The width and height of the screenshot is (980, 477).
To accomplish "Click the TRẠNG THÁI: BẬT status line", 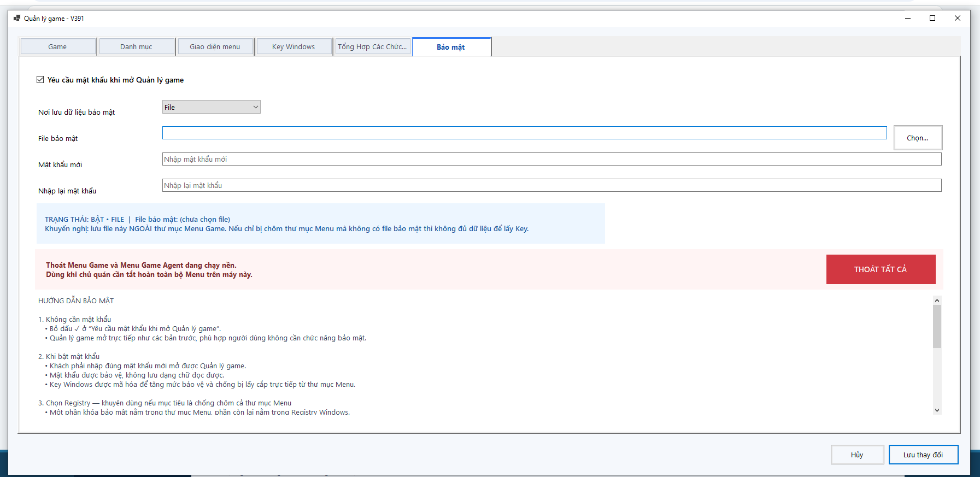I will [x=138, y=219].
